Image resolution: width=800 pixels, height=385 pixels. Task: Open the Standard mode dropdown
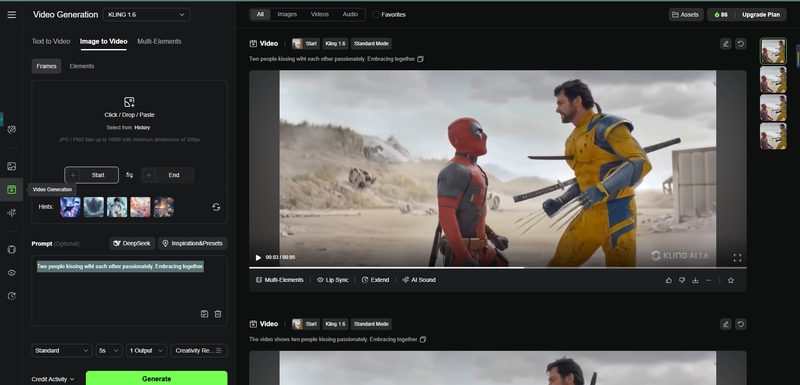point(62,351)
